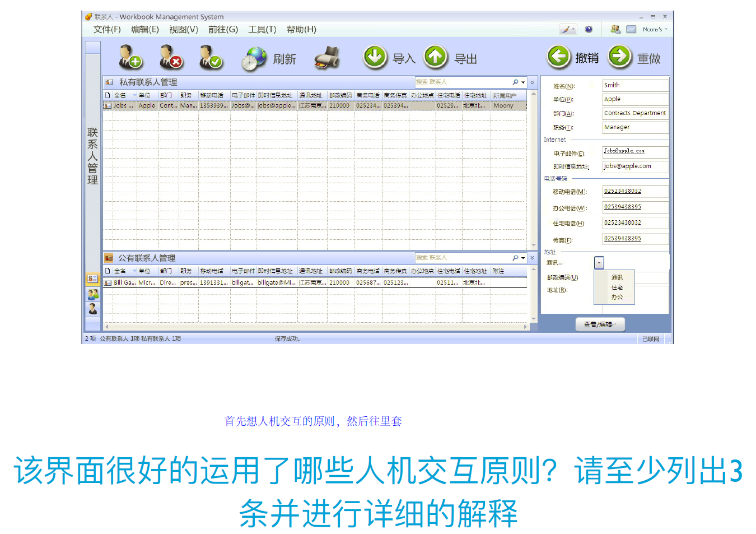Click the 传真 fax number field
756x534 pixels.
635,239
